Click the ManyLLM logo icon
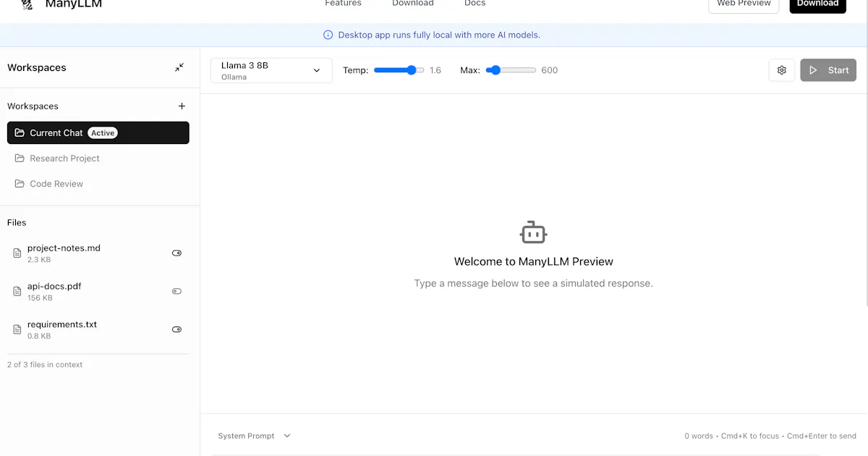Image resolution: width=868 pixels, height=456 pixels. pyautogui.click(x=27, y=4)
